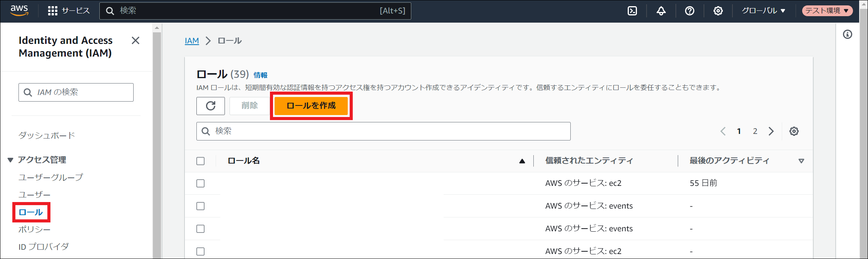Open the 情報 link next to ロール
Image resolution: width=868 pixels, height=259 pixels.
click(x=260, y=75)
